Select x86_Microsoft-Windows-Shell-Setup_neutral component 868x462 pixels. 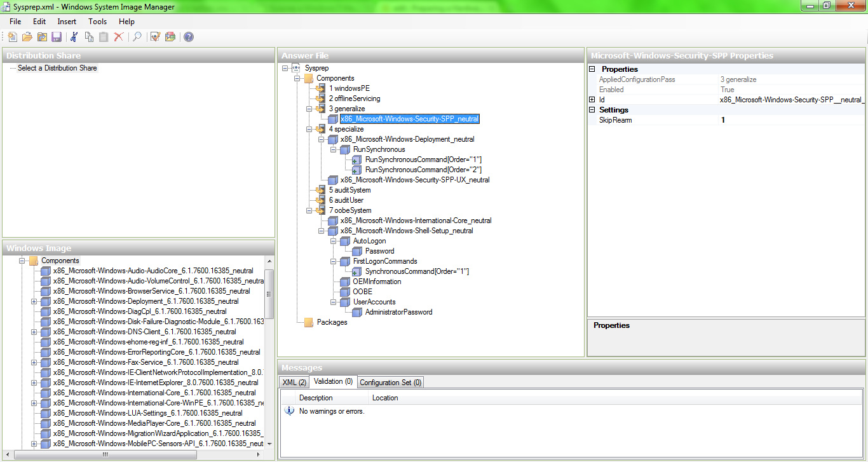(x=407, y=231)
